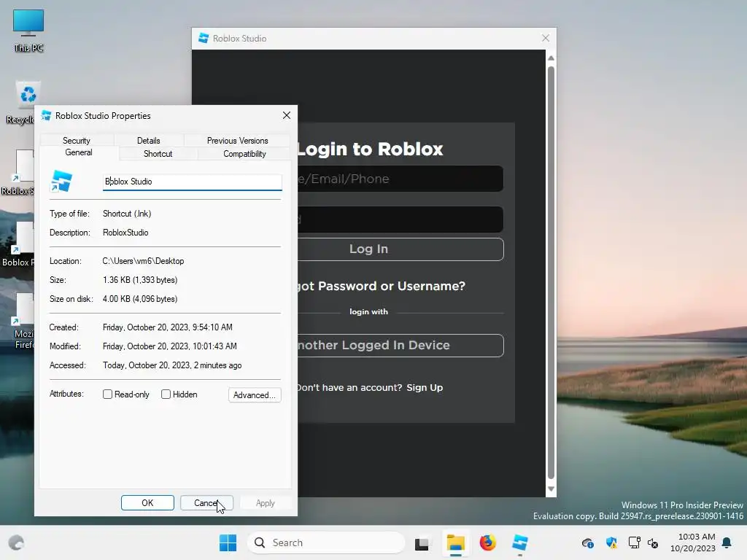The image size is (747, 560).
Task: Toggle Hidden attribute checkbox
Action: 166,394
